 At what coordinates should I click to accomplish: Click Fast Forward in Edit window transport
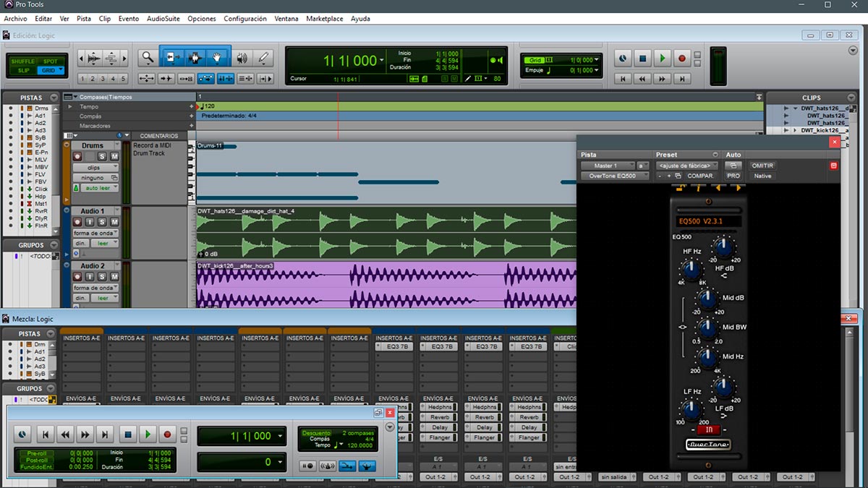[662, 78]
